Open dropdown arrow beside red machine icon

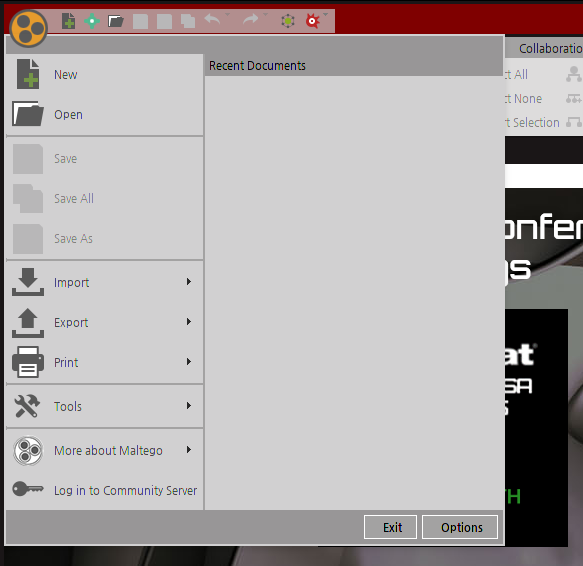(x=326, y=15)
